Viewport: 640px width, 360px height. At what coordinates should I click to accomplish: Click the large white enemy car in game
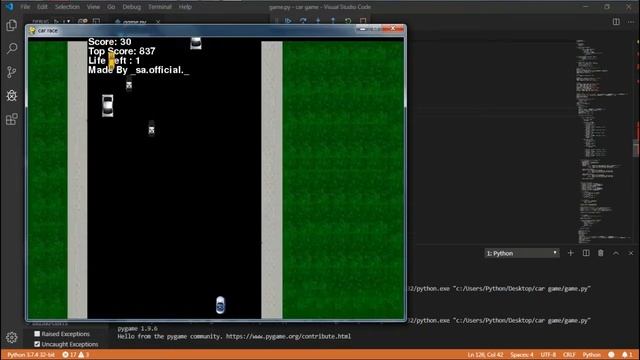[107, 106]
